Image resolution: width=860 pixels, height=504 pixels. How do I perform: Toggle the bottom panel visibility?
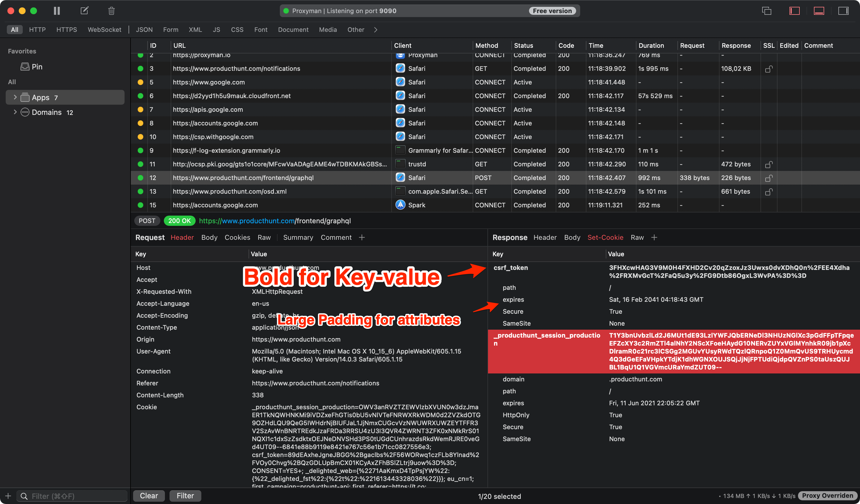819,11
